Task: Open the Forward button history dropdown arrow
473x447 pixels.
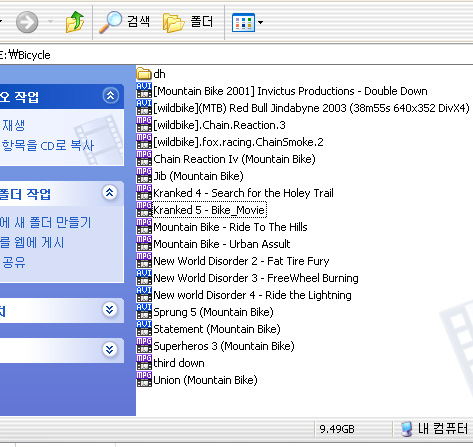Action: coord(50,22)
